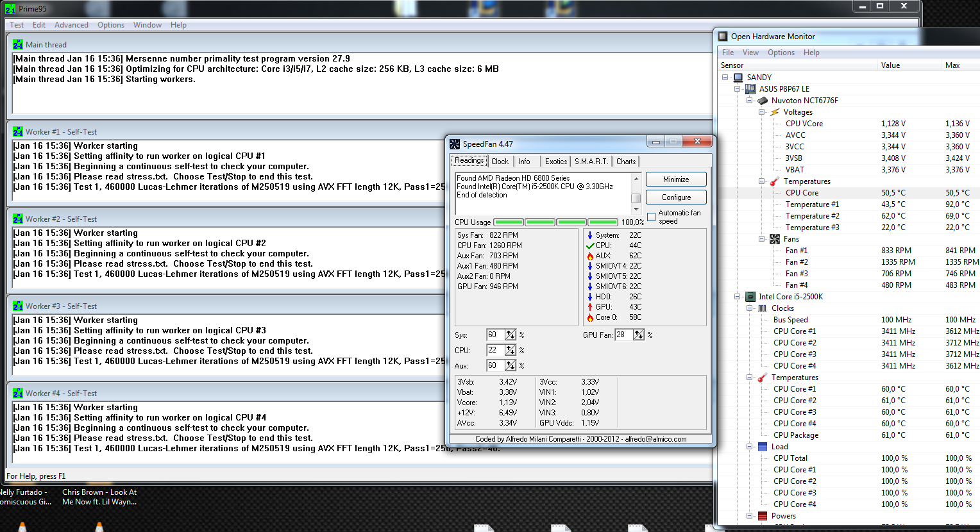Click the Fans group fan icon
This screenshot has width=980, height=532.
coord(775,238)
